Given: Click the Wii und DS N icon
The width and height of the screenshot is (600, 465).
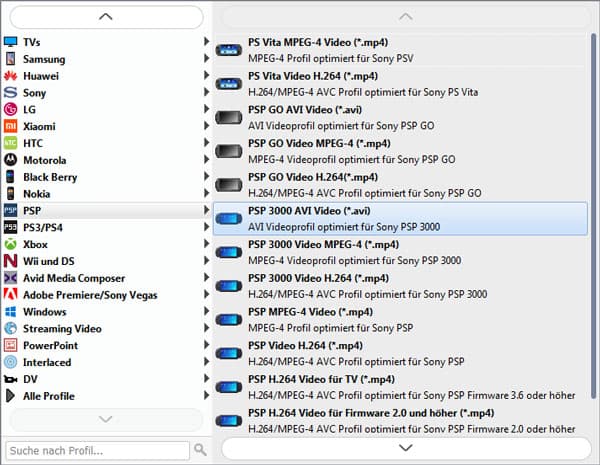Looking at the screenshot, I should click(10, 261).
